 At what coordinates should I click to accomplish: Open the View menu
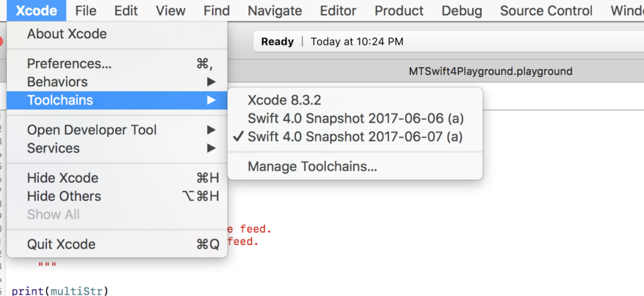tap(170, 11)
